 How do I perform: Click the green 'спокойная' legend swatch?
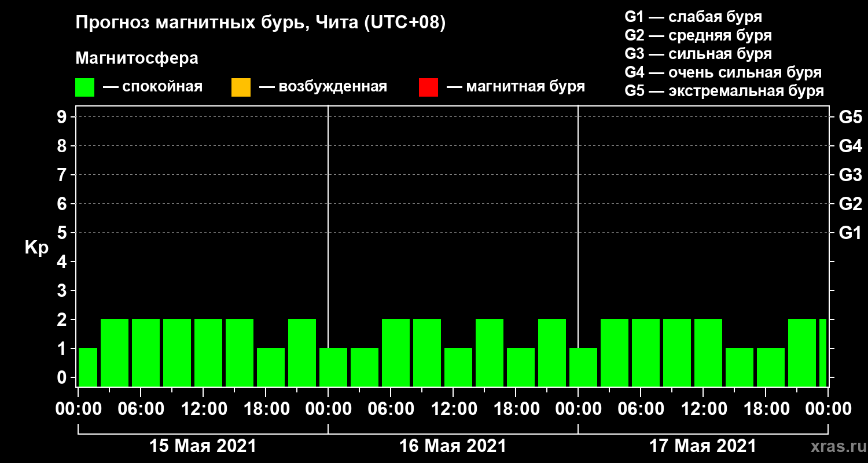[84, 87]
